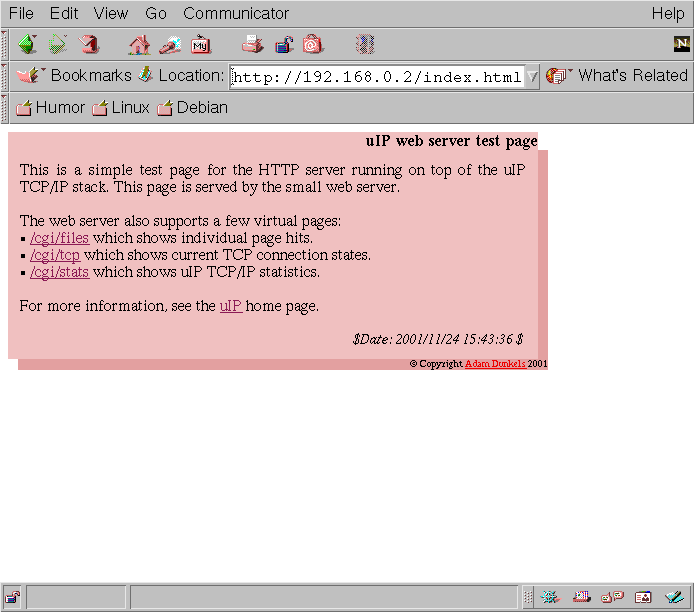The width and height of the screenshot is (694, 612).
Task: Go to Home using the house icon
Action: (x=139, y=45)
